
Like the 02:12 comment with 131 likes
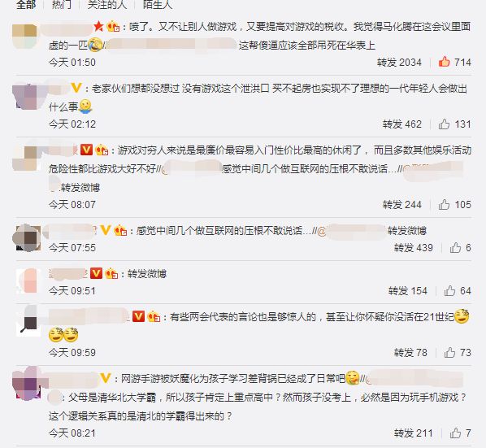coord(444,124)
